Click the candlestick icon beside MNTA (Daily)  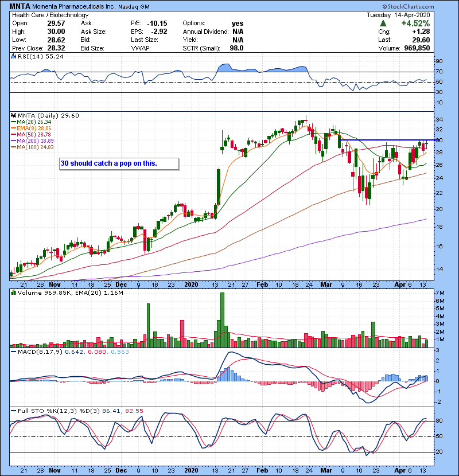pos(13,116)
